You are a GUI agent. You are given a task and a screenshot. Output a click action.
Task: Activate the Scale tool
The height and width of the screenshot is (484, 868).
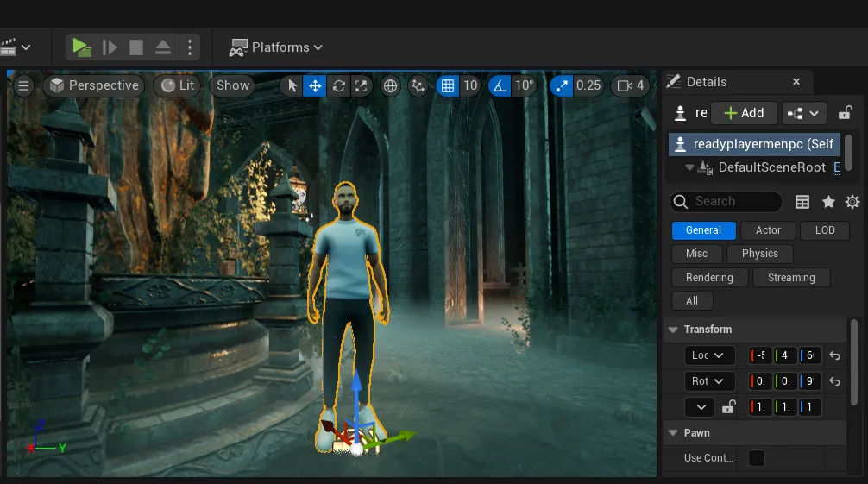pos(361,85)
